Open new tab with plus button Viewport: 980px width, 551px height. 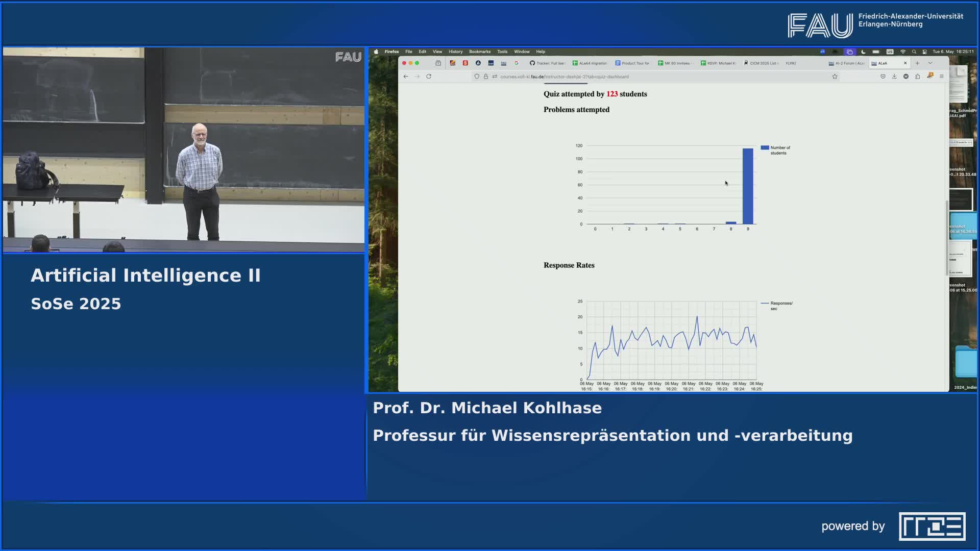(917, 63)
